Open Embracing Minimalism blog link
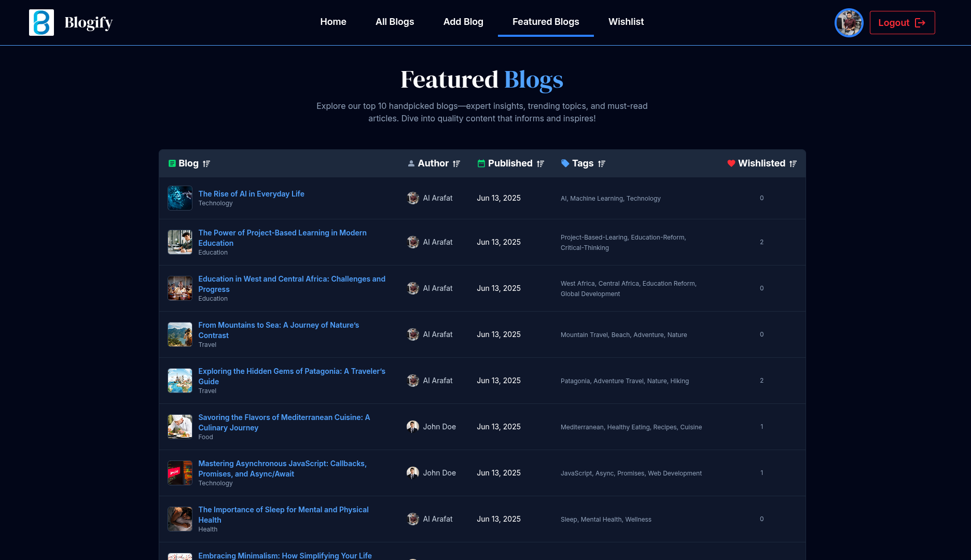 point(285,556)
